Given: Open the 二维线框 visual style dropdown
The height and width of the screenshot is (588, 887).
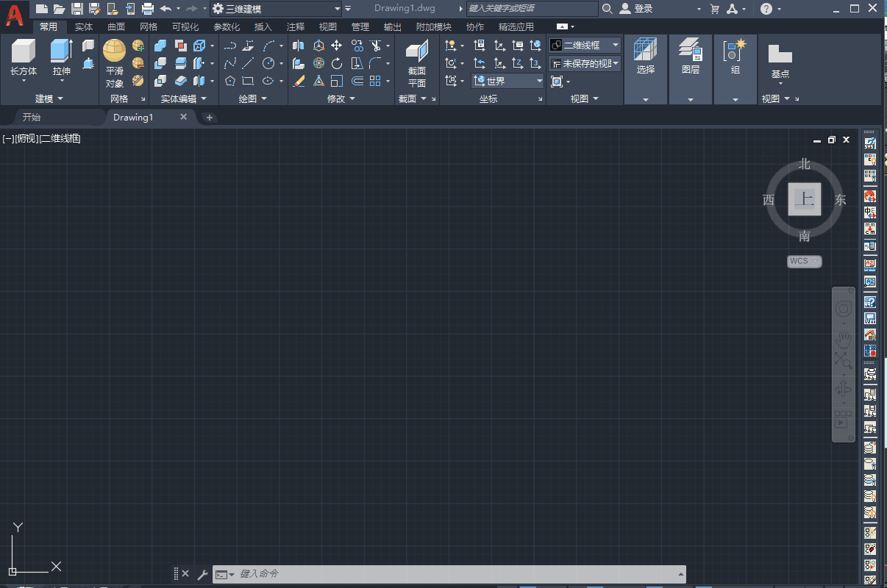Looking at the screenshot, I should [x=585, y=46].
